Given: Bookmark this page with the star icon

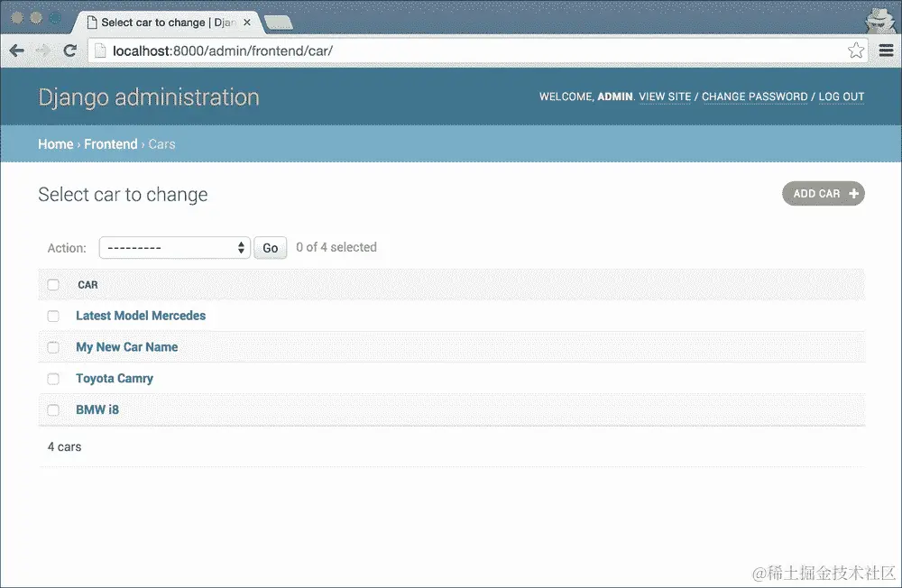Looking at the screenshot, I should pyautogui.click(x=855, y=51).
